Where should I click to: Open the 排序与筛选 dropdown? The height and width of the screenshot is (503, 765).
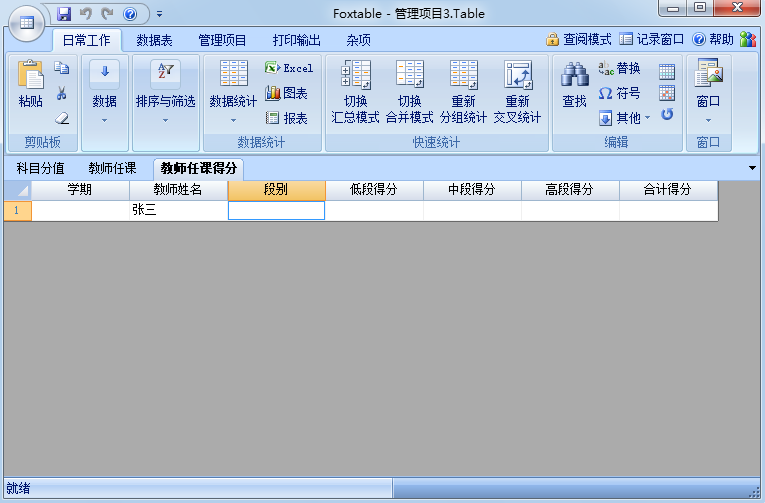point(165,92)
